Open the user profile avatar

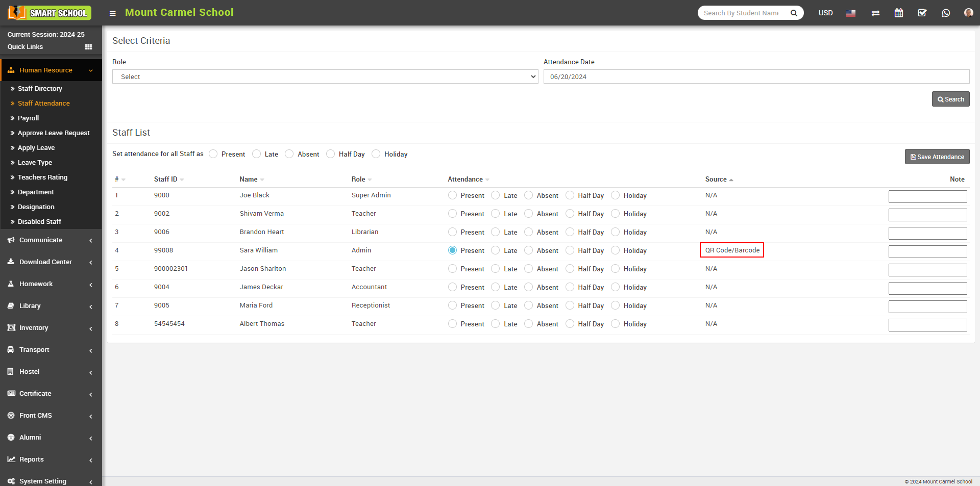click(968, 13)
